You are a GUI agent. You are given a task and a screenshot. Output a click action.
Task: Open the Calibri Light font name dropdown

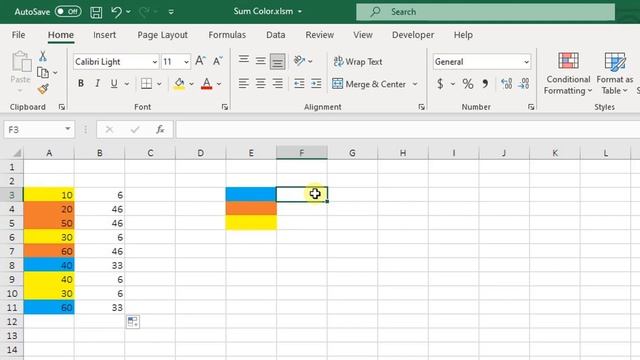[155, 62]
